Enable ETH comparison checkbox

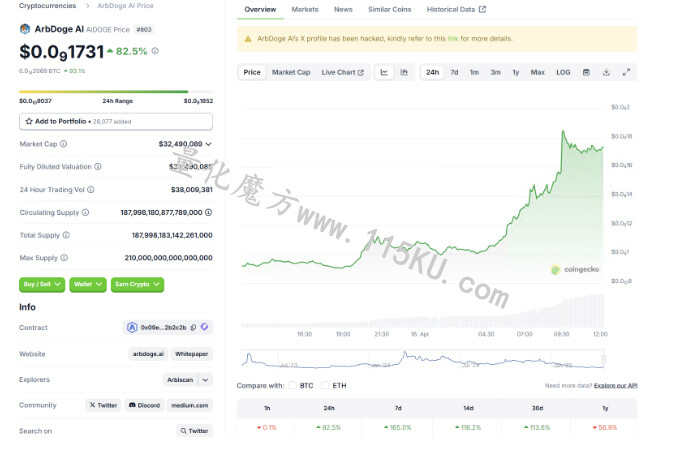point(325,385)
